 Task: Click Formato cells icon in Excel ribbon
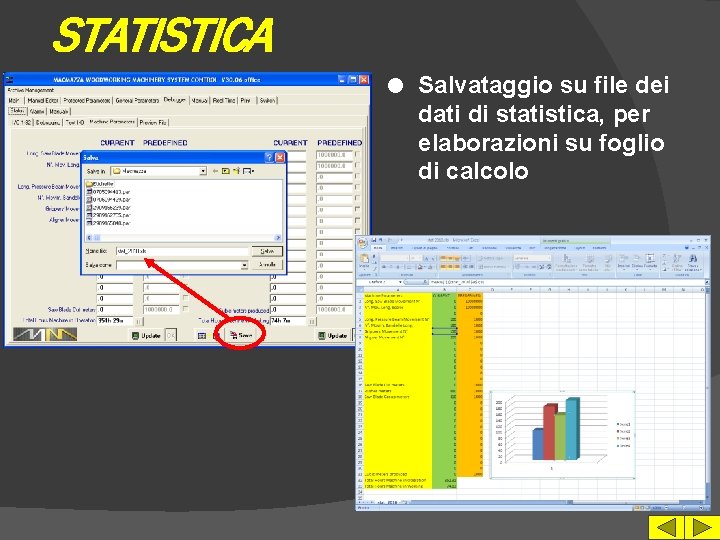(x=650, y=260)
